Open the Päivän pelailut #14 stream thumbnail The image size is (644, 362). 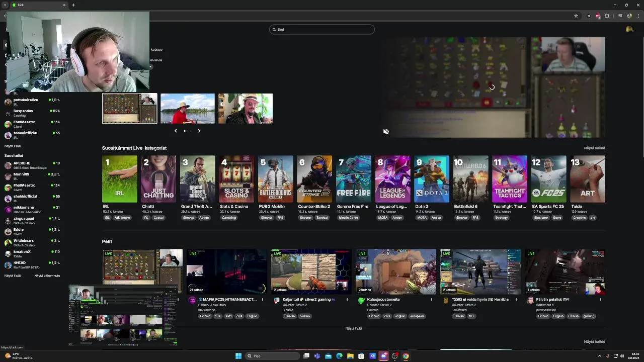coord(565,271)
